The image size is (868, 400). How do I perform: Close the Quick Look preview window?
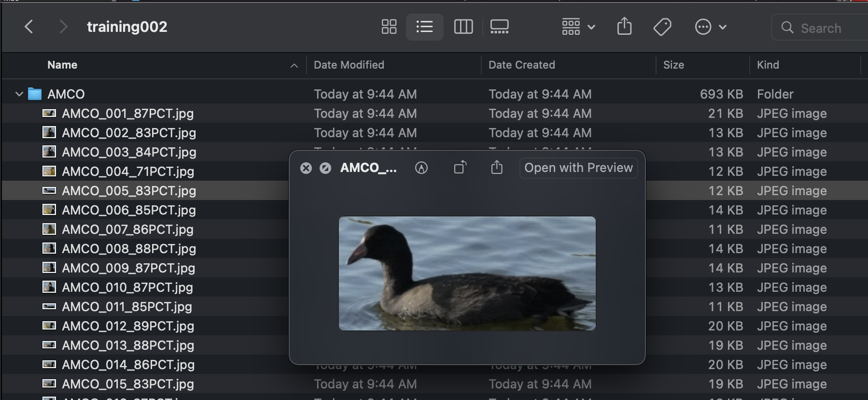[306, 168]
